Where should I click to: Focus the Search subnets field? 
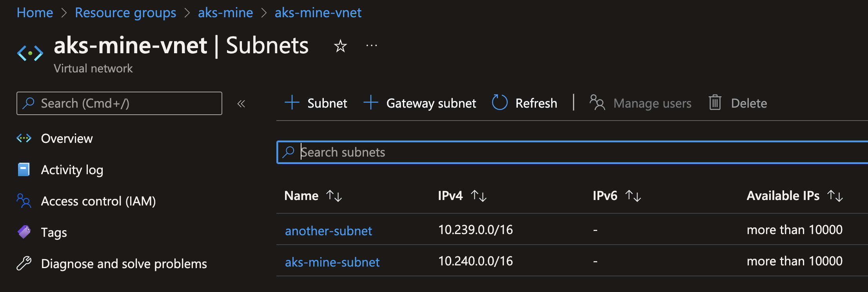pyautogui.click(x=549, y=152)
